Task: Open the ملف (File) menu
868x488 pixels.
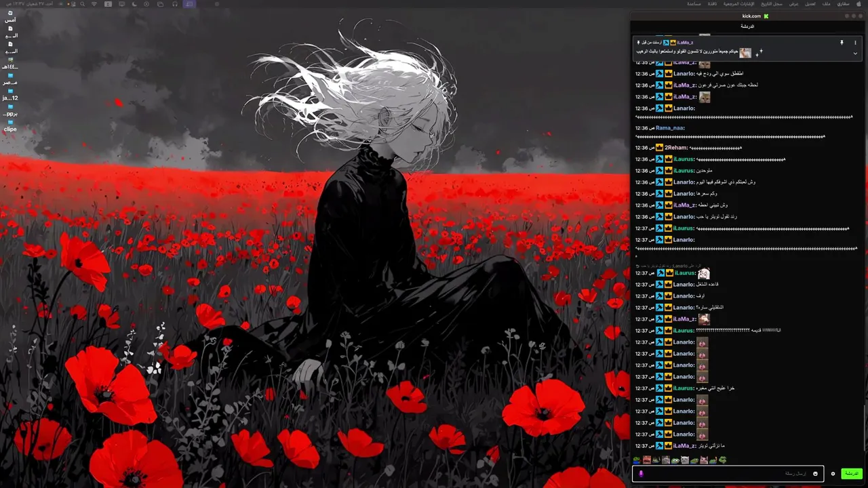Action: tap(827, 4)
